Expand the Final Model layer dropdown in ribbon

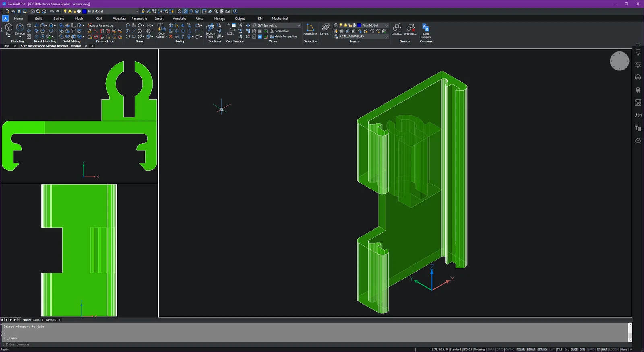coord(386,25)
